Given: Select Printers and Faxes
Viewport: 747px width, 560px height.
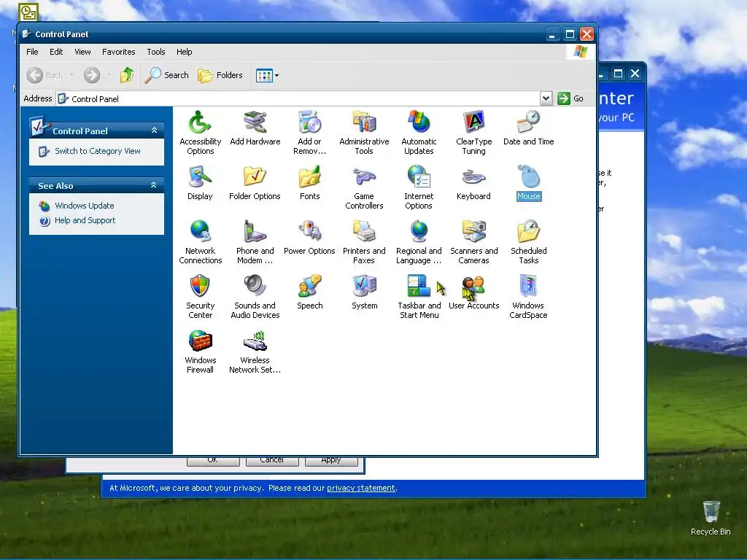Looking at the screenshot, I should (364, 242).
